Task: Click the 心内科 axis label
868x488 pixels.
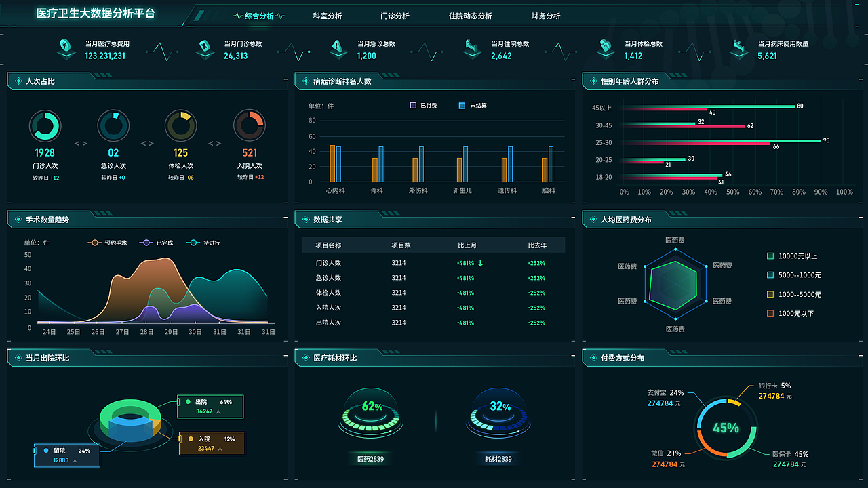Action: [335, 191]
